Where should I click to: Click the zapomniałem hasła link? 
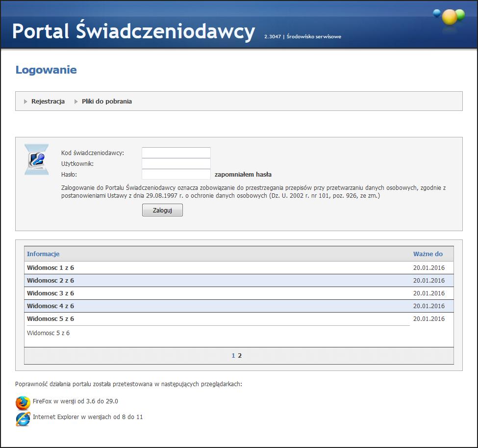pos(243,175)
